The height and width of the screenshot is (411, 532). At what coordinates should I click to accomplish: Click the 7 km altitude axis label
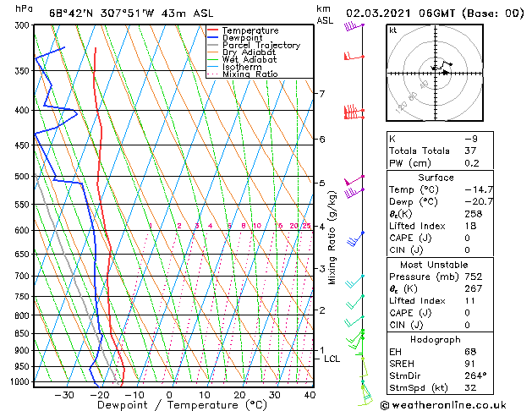[321, 93]
